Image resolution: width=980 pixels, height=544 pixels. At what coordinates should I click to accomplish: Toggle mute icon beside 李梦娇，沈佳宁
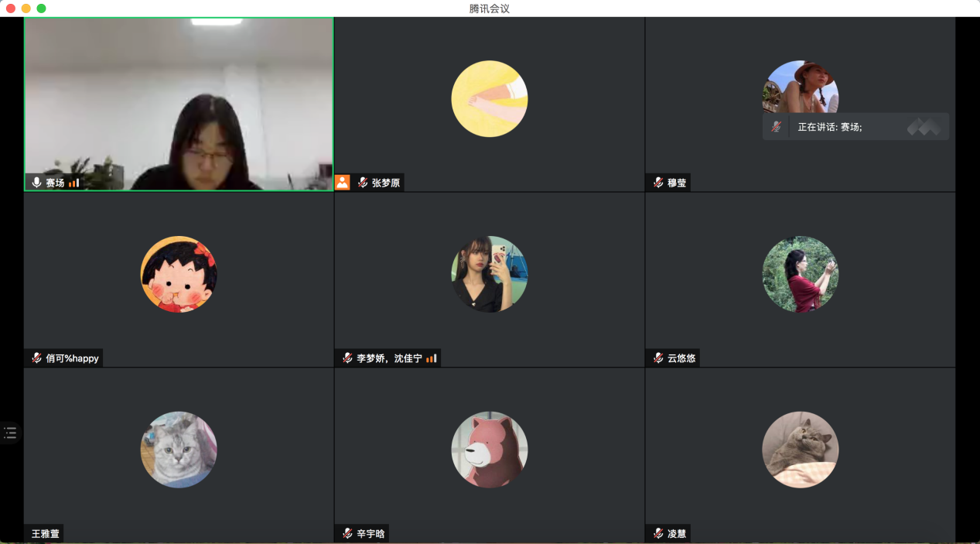click(x=347, y=358)
